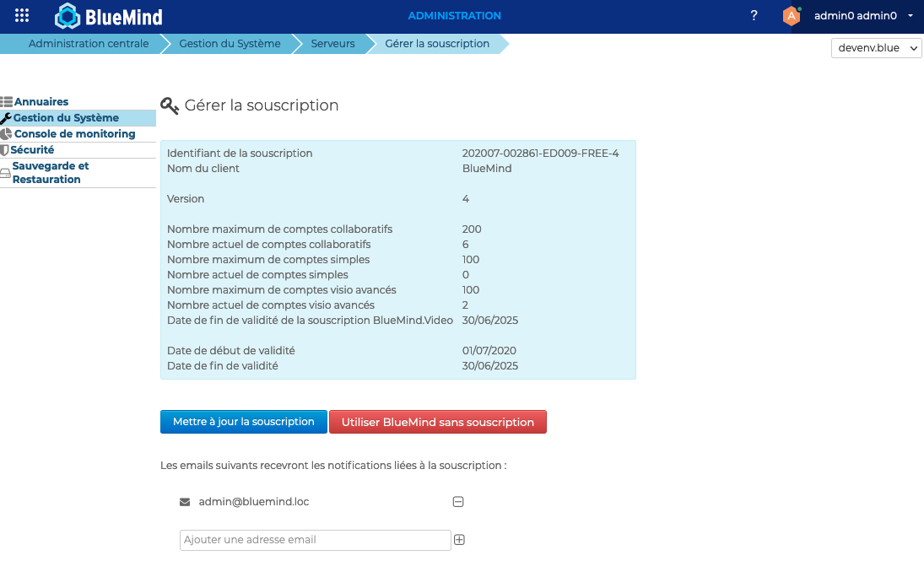Click the Date de début de validité label
924x588 pixels.
pyautogui.click(x=231, y=351)
